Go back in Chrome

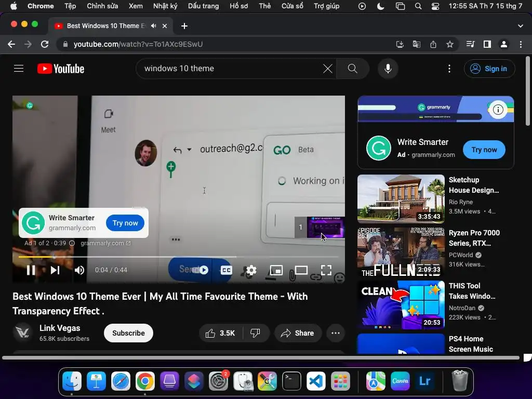pos(11,44)
